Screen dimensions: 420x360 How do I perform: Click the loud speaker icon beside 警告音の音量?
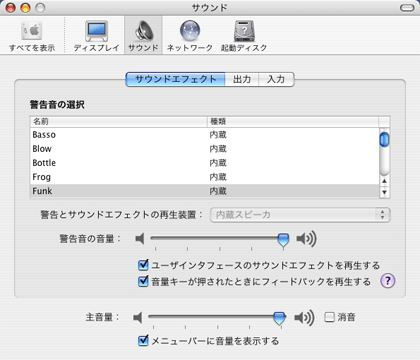pyautogui.click(x=306, y=239)
